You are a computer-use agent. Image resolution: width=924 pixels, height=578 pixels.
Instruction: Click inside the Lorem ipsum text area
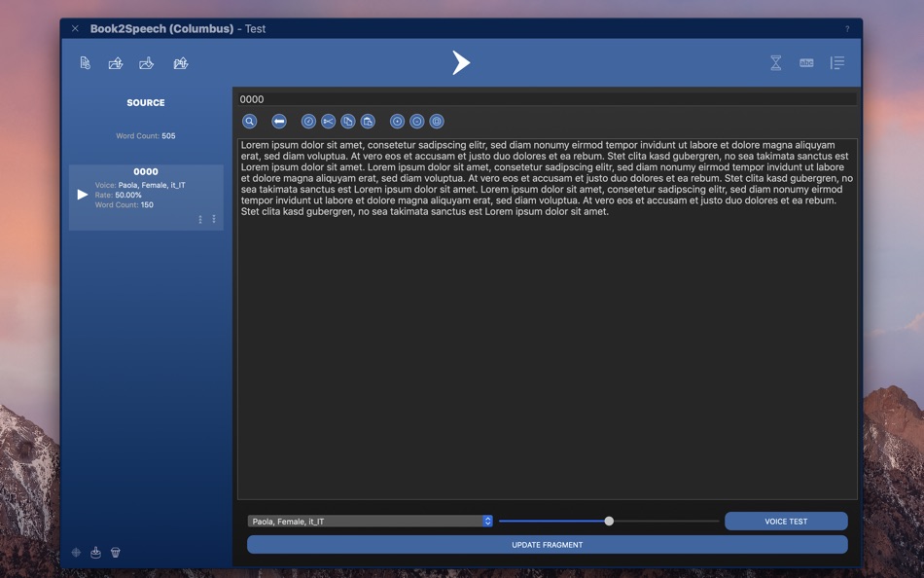tap(548, 319)
